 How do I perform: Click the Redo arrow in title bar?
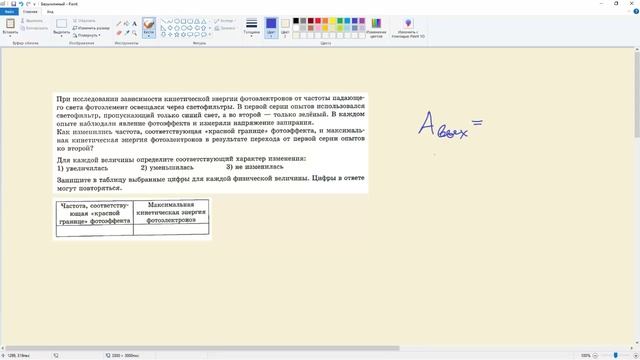pyautogui.click(x=28, y=4)
